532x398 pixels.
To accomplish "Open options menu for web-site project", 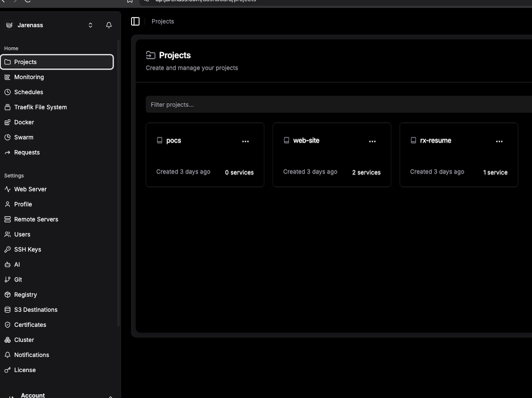I will point(372,141).
